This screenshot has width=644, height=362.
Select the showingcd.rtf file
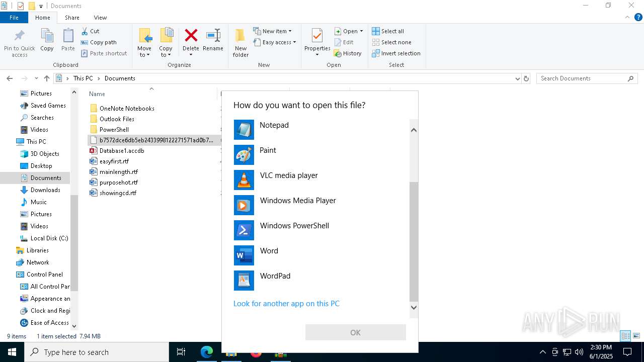[x=118, y=193]
